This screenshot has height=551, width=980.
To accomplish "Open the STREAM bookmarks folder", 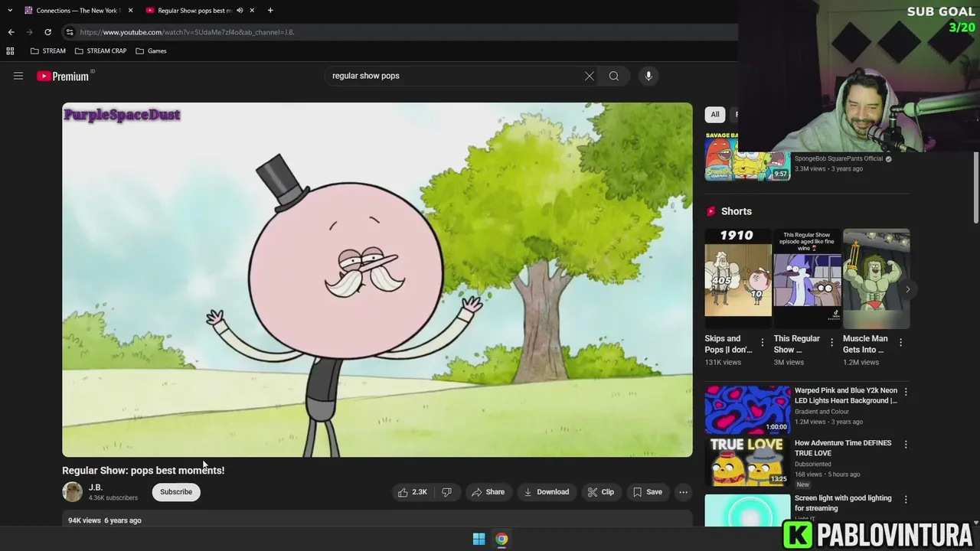I will (x=47, y=51).
